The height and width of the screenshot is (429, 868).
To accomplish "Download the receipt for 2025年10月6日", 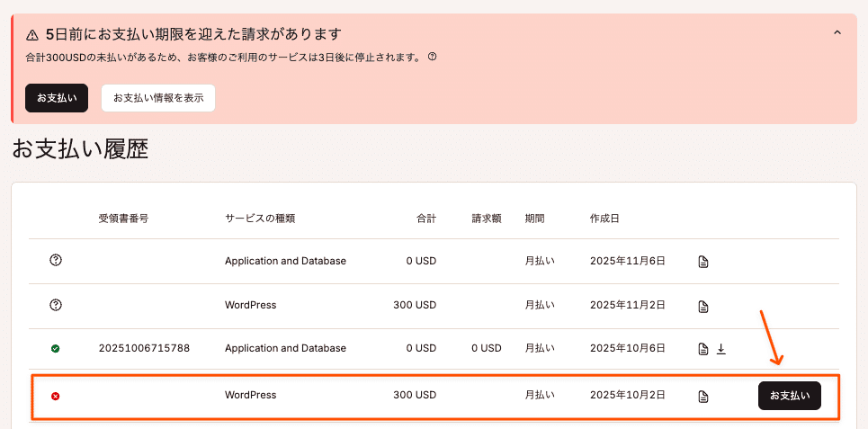I will click(x=720, y=349).
